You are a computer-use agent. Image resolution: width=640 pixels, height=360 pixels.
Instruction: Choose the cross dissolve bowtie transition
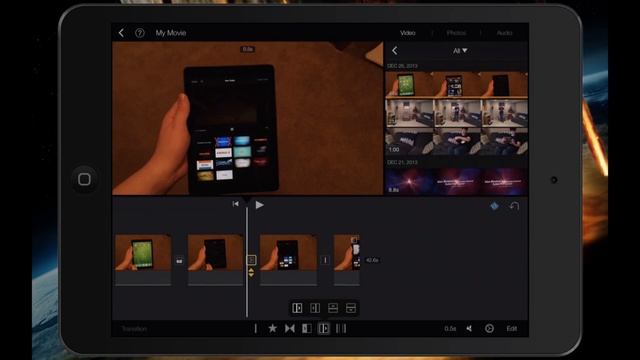[290, 328]
